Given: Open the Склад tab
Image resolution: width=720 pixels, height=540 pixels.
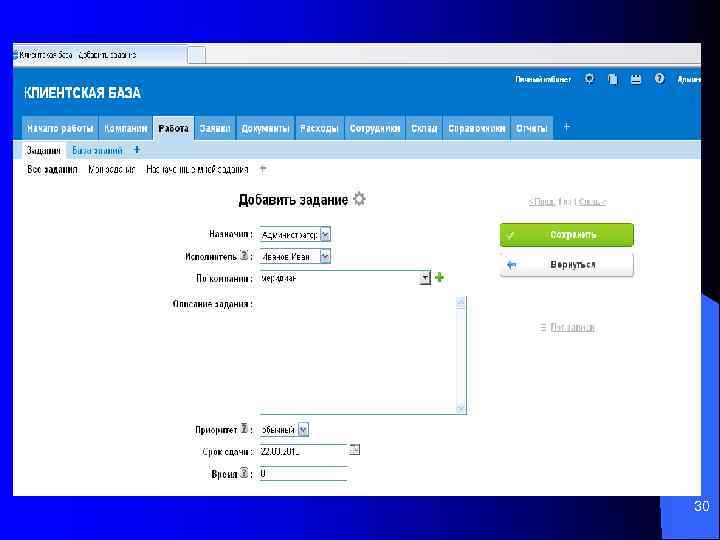Looking at the screenshot, I should [424, 128].
